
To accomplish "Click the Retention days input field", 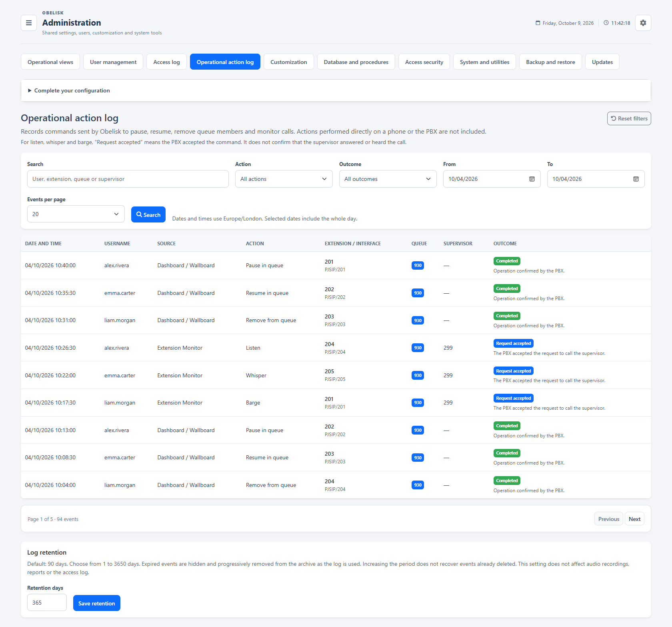I will [47, 603].
